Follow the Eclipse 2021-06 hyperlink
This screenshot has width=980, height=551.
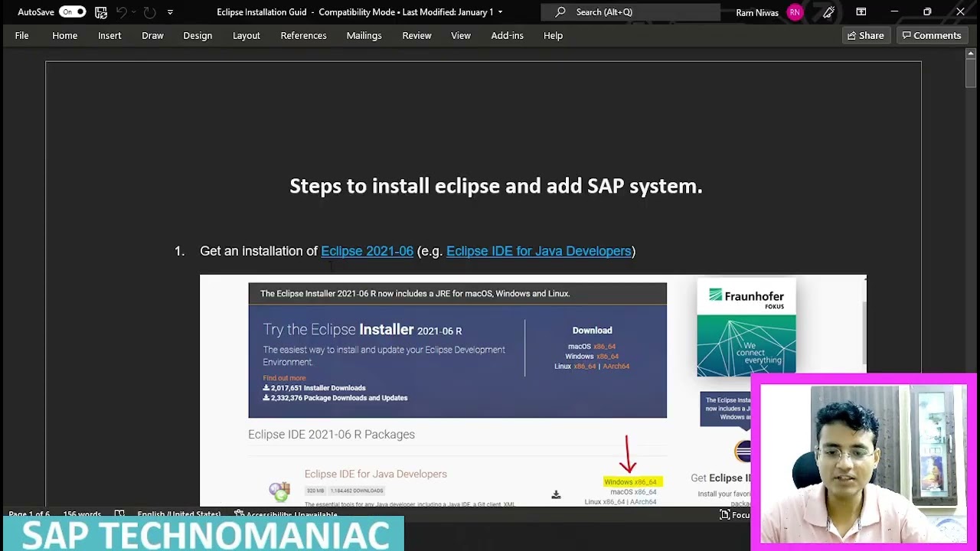[x=367, y=251]
